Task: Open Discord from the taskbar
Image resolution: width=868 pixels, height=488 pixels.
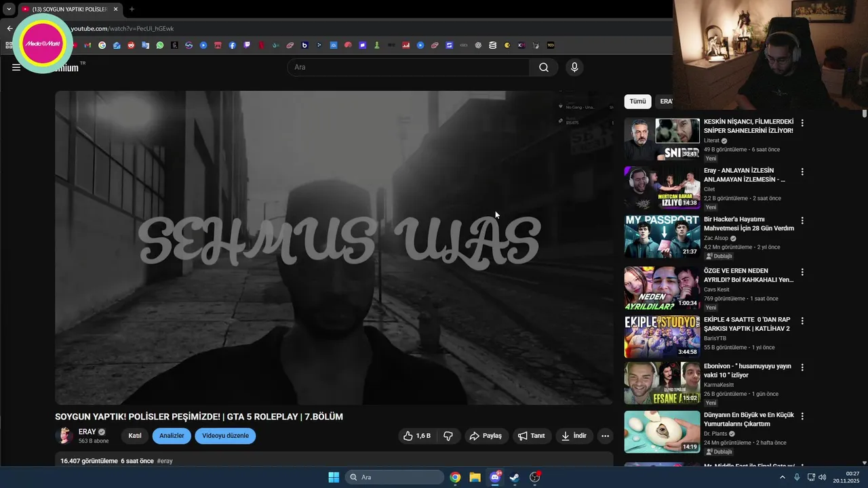Action: point(495,477)
